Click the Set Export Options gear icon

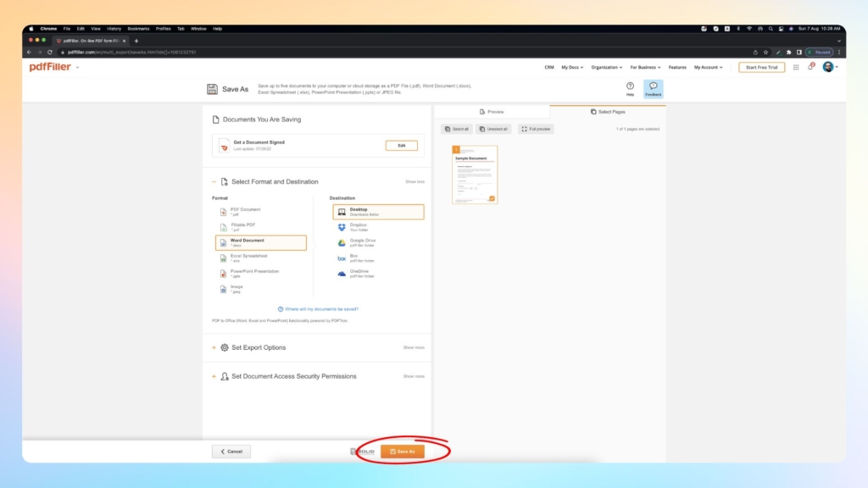click(224, 347)
